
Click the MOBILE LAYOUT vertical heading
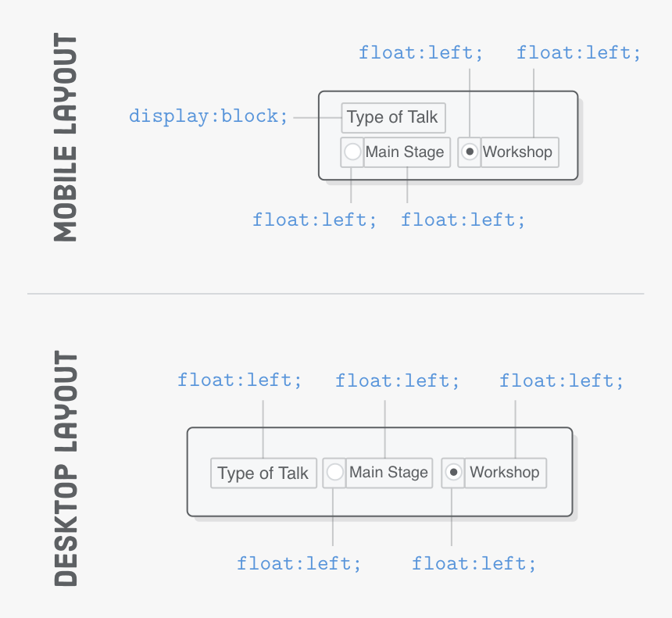(66, 138)
